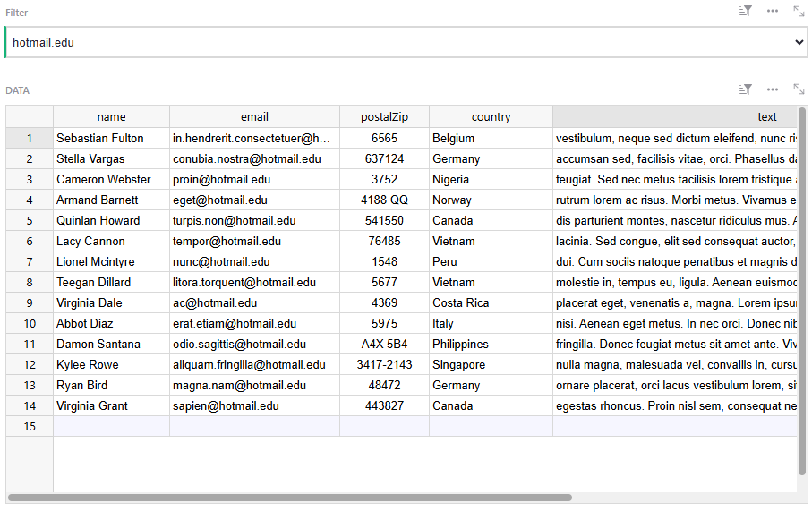Click the Teegan Dillard name cell

click(111, 282)
